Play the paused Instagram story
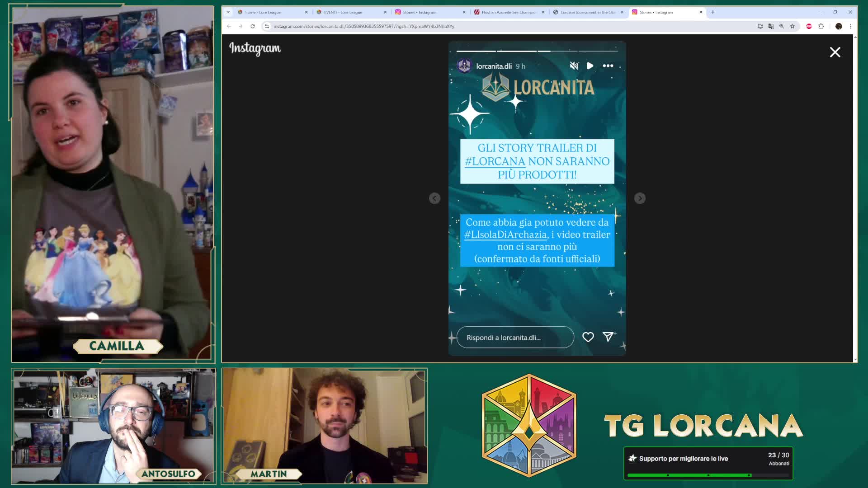The width and height of the screenshot is (868, 488). (590, 66)
